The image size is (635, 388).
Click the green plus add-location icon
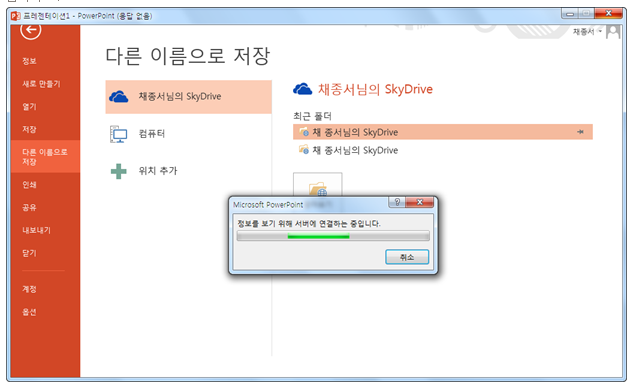point(119,171)
